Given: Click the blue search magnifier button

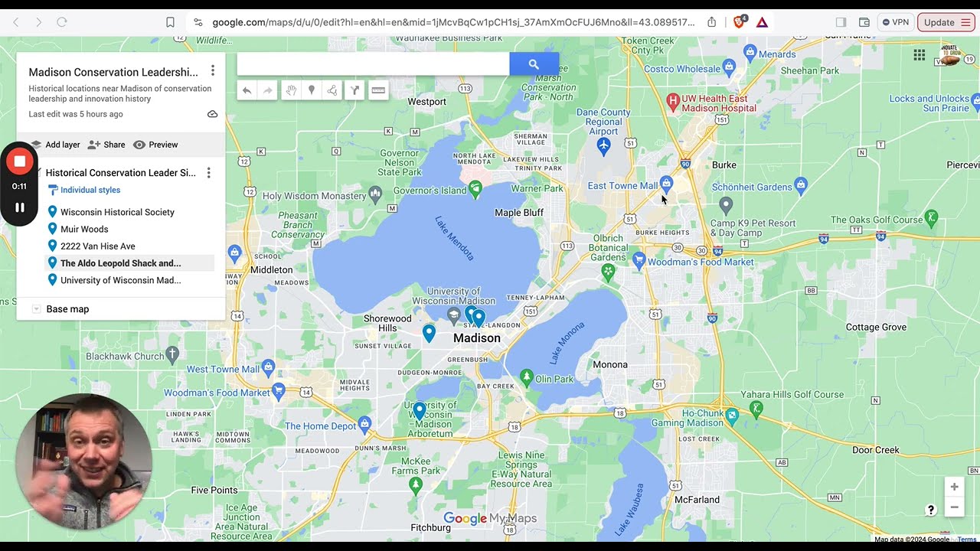Looking at the screenshot, I should pos(534,64).
